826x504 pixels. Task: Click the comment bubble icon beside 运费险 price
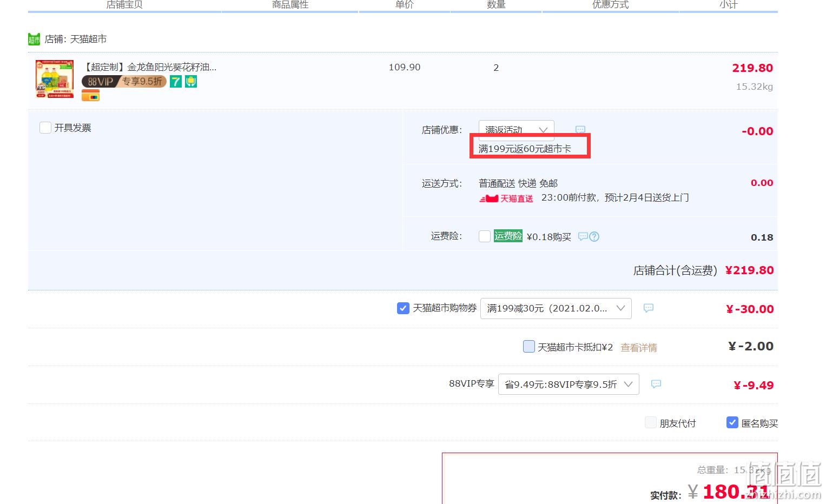583,236
